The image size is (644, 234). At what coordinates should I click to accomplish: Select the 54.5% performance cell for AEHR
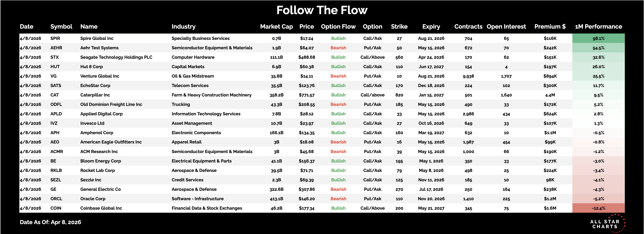(x=598, y=48)
